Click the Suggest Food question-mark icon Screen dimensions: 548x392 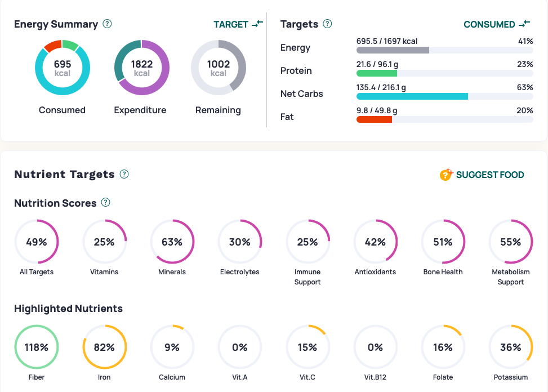tap(446, 175)
